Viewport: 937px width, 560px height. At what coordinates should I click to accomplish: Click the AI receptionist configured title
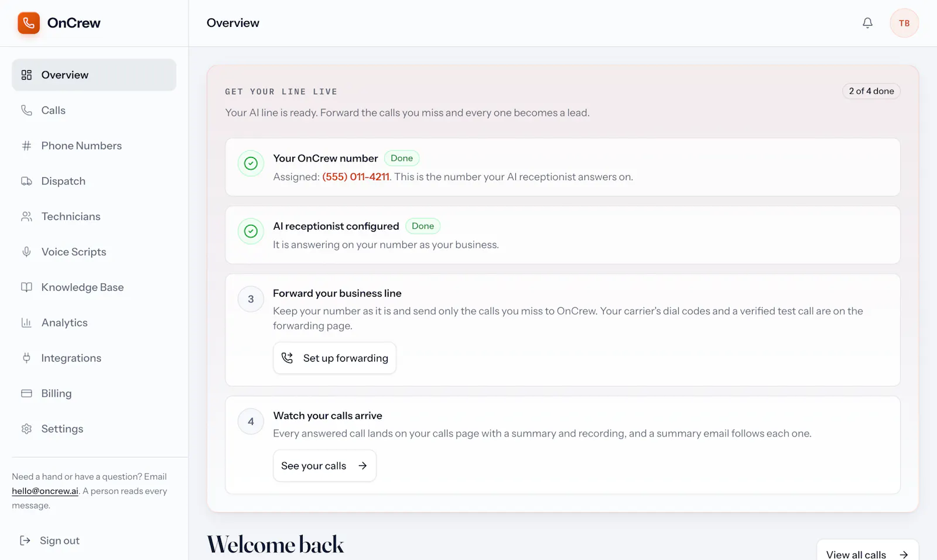(x=336, y=226)
